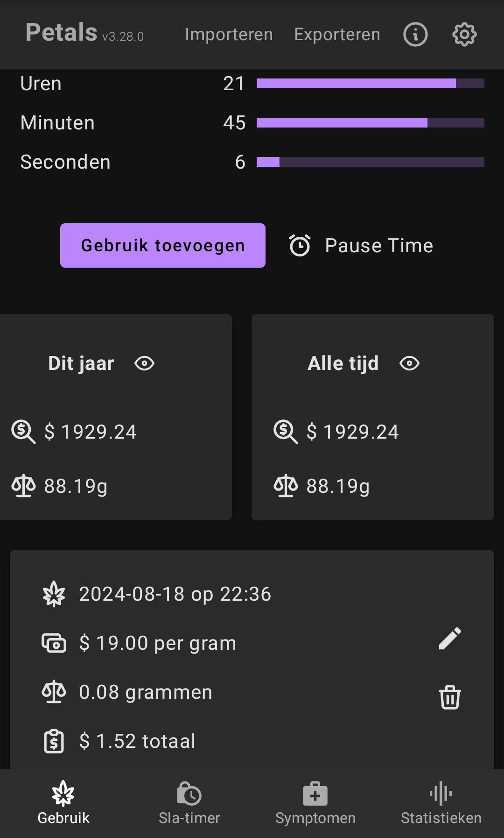Go to the Statistieken tab
Screen dimensions: 504x838
(441, 803)
